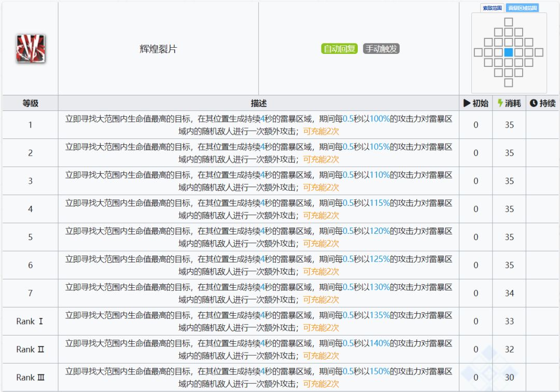Click the red 辉煌裂片 skill icon
The width and height of the screenshot is (560, 392).
coord(30,49)
